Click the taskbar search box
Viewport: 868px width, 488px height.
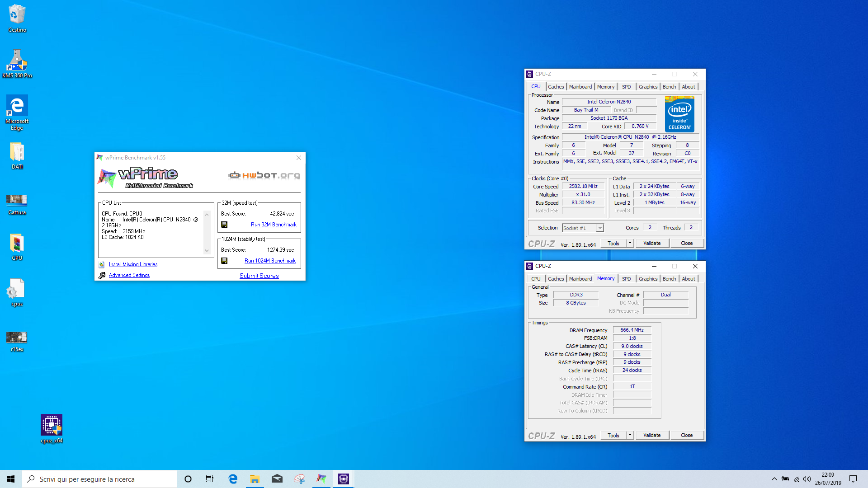[99, 479]
